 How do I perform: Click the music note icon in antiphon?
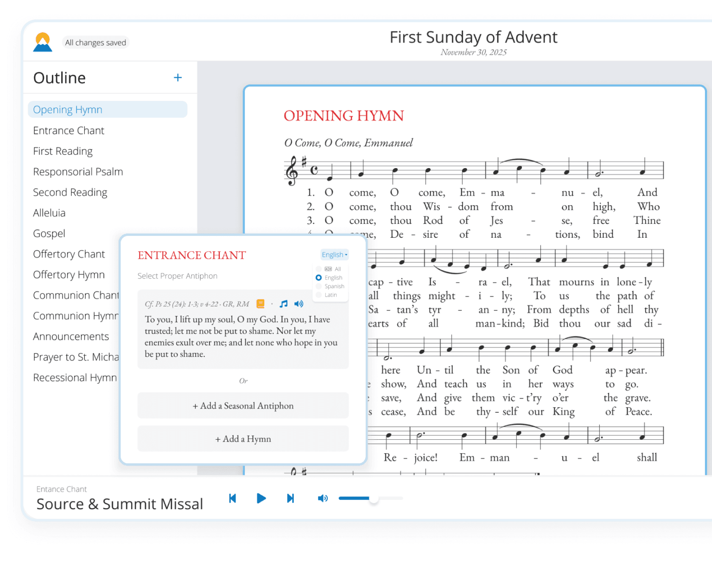[x=284, y=304]
